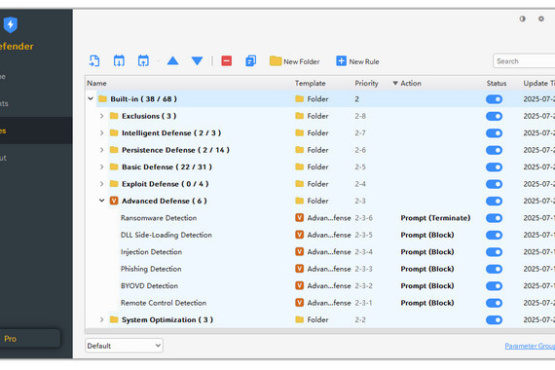555x370 pixels.
Task: Collapse the Built-in folder
Action: (x=91, y=99)
